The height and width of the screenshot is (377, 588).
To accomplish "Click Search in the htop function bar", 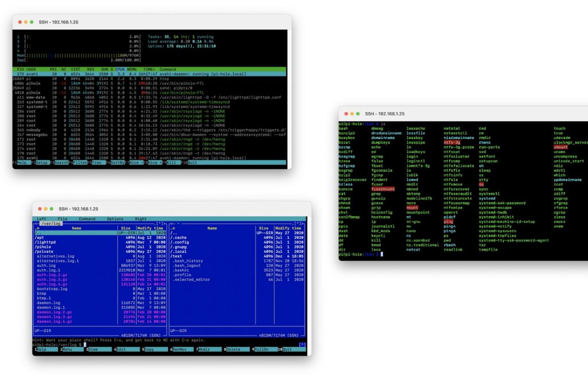I will 61,163.
